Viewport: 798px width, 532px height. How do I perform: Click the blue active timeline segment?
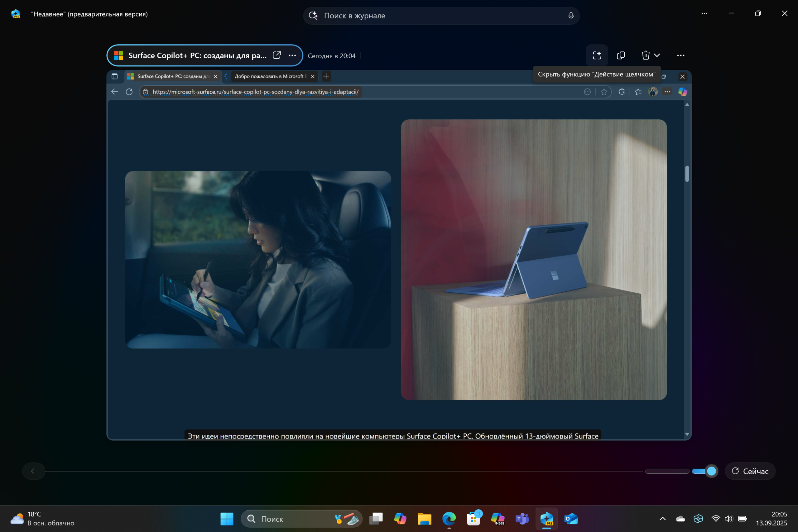click(699, 471)
